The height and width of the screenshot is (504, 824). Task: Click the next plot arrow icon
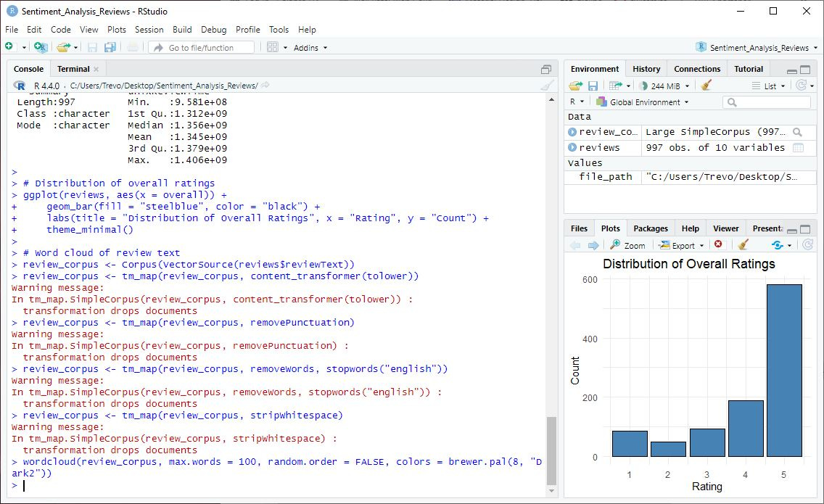[x=593, y=245]
